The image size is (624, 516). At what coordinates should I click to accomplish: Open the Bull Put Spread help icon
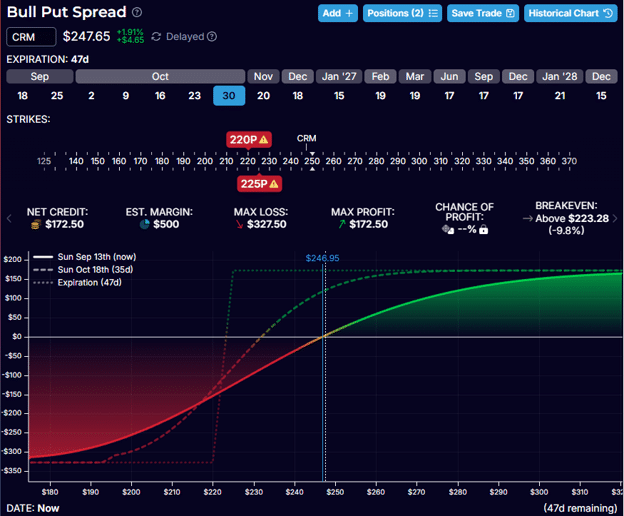point(137,12)
